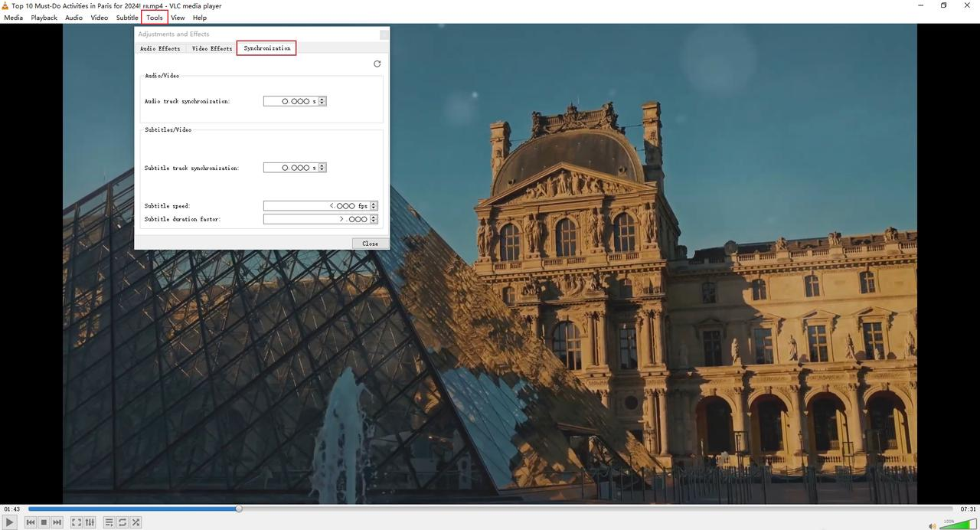Step the Subtitle track synchronization spinner
The height and width of the screenshot is (530, 980).
point(322,168)
